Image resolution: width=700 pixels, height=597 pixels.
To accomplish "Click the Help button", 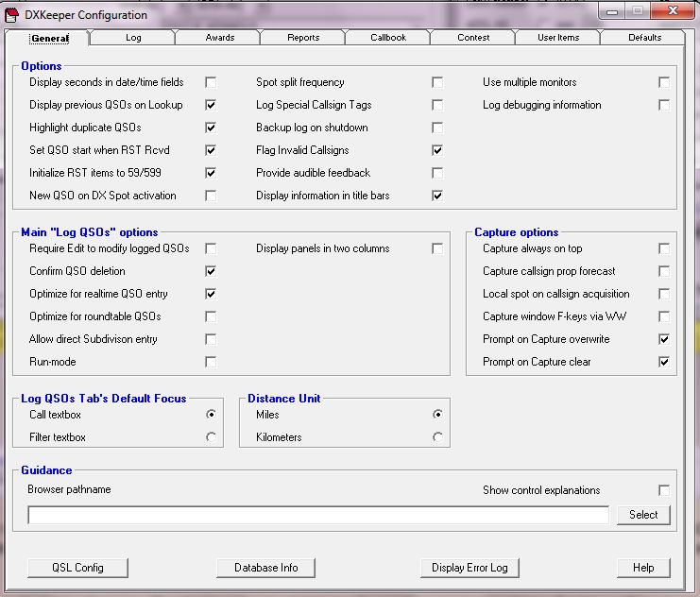I will pyautogui.click(x=643, y=568).
